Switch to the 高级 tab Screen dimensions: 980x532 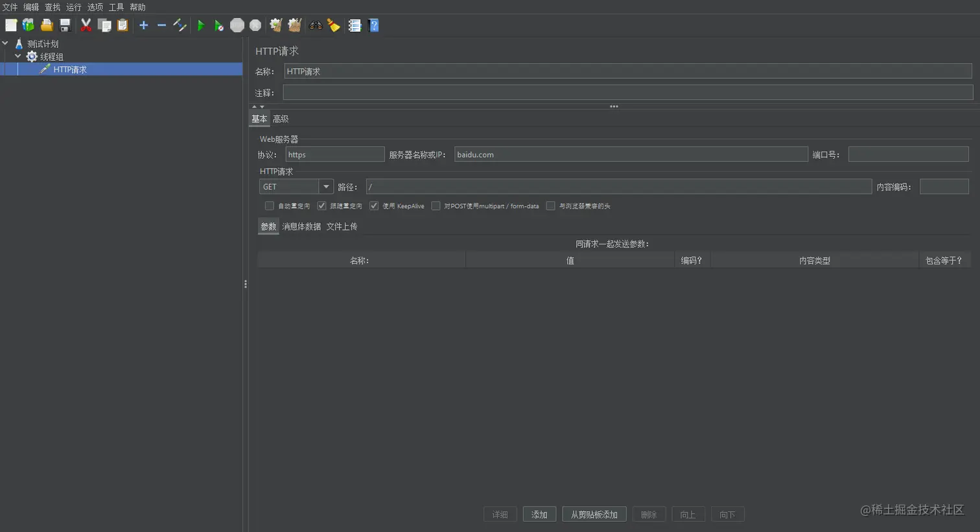(x=281, y=119)
